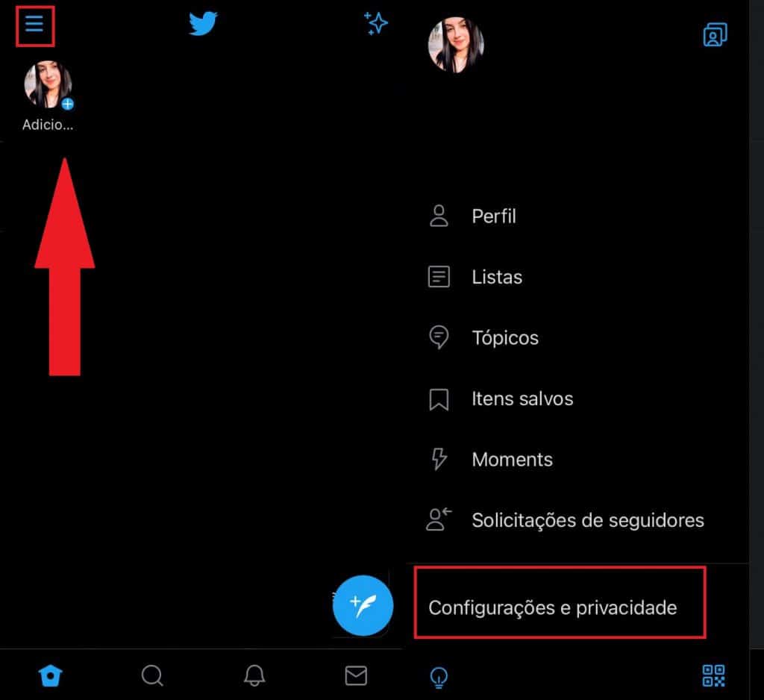
Task: Open the Search magnifier tab
Action: (x=152, y=675)
